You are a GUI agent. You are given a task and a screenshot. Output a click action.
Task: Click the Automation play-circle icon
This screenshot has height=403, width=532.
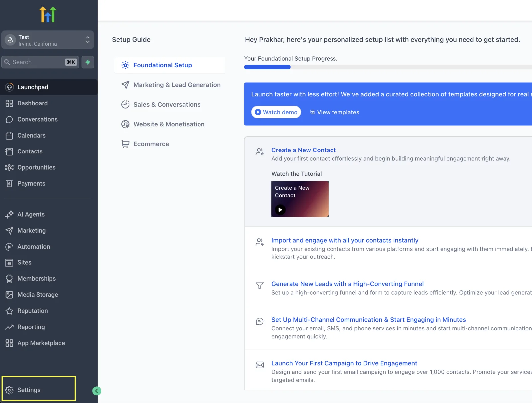click(9, 247)
